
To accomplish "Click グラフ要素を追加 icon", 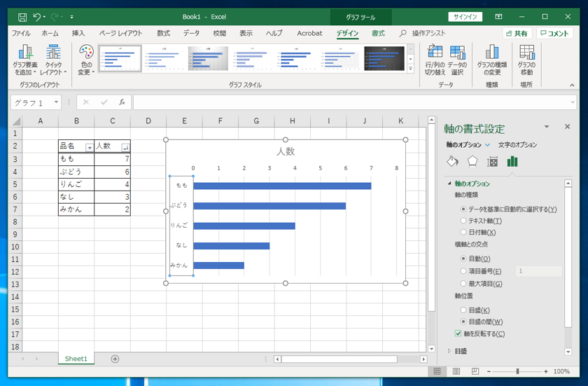I will [x=24, y=60].
